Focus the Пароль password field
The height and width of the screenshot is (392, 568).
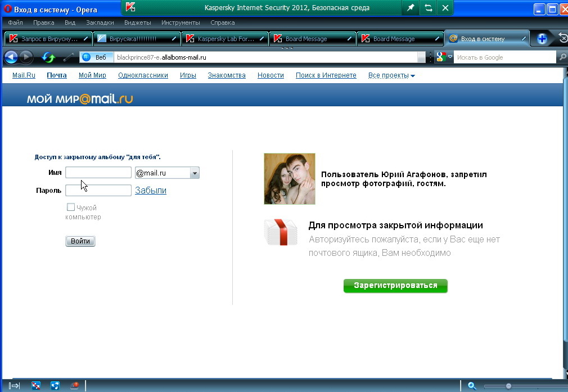[x=98, y=190]
